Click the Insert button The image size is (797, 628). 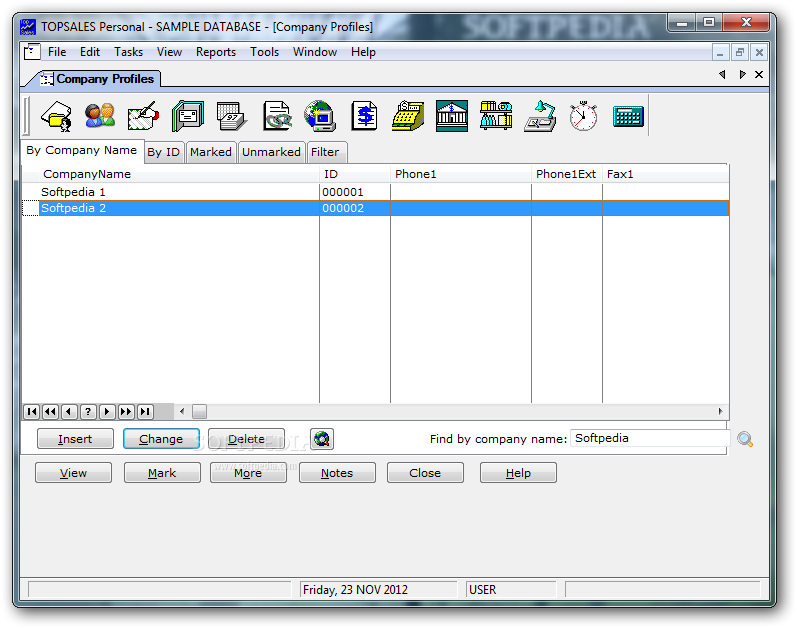(75, 439)
